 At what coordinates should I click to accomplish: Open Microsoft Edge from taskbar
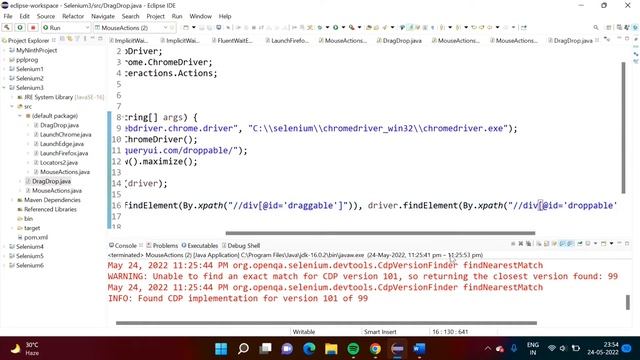pos(309,349)
